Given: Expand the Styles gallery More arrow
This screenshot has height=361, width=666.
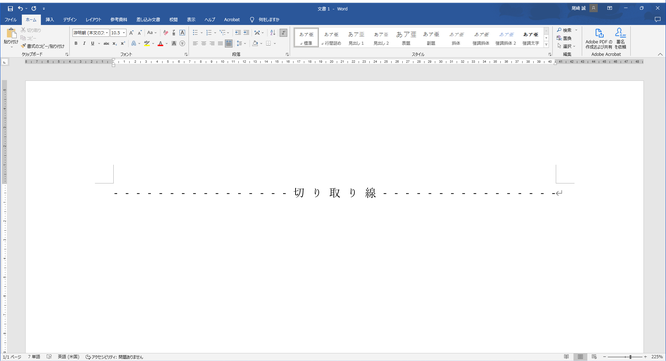Looking at the screenshot, I should pyautogui.click(x=546, y=45).
